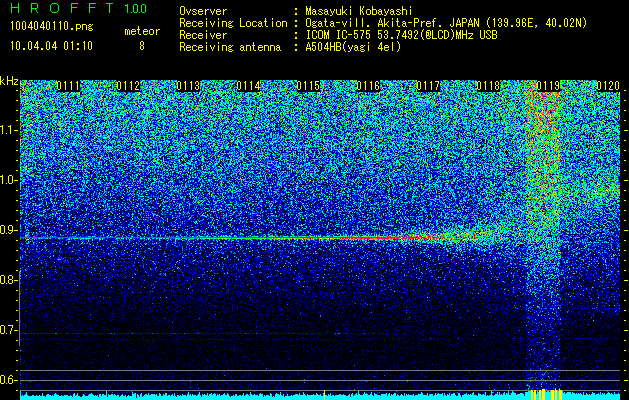Click the meteor label
The image size is (629, 400).
[142, 31]
